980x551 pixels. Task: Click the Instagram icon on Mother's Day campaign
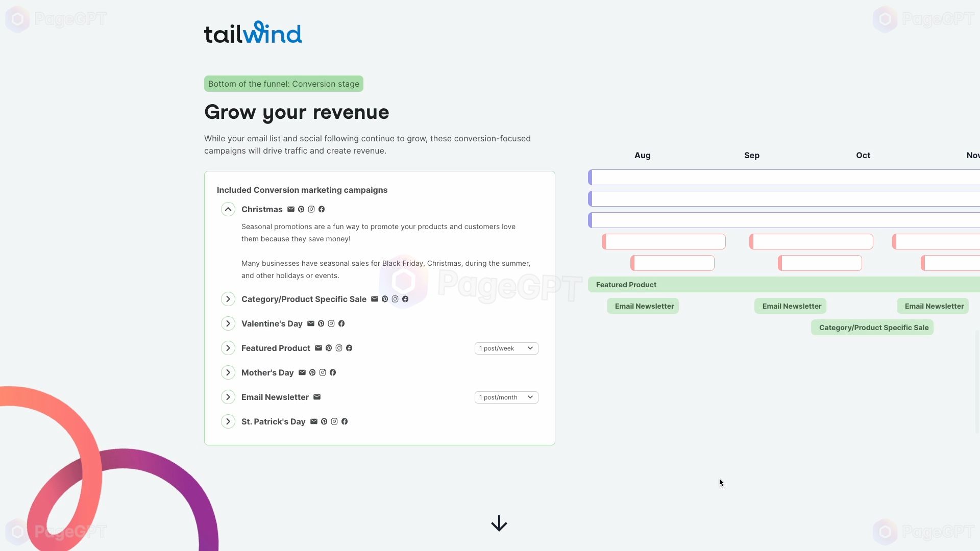click(x=323, y=373)
